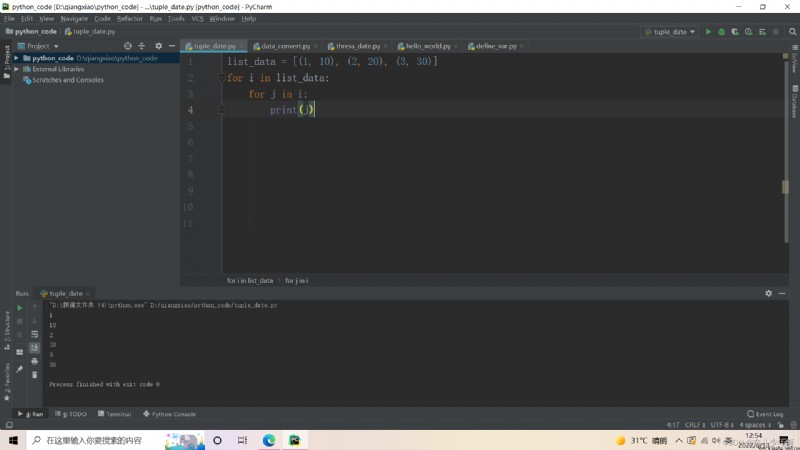Click line number 4 in the gutter
This screenshot has width=800, height=450.
(x=190, y=110)
